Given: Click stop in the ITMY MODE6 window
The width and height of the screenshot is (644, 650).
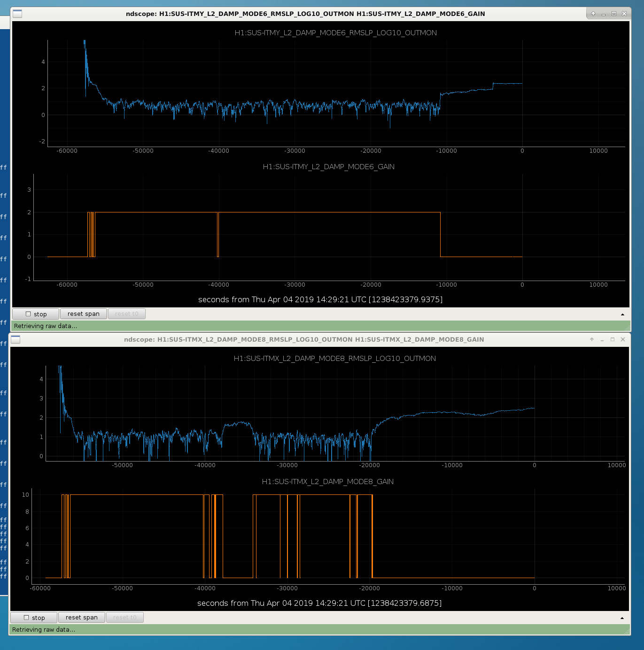Looking at the screenshot, I should pos(36,314).
